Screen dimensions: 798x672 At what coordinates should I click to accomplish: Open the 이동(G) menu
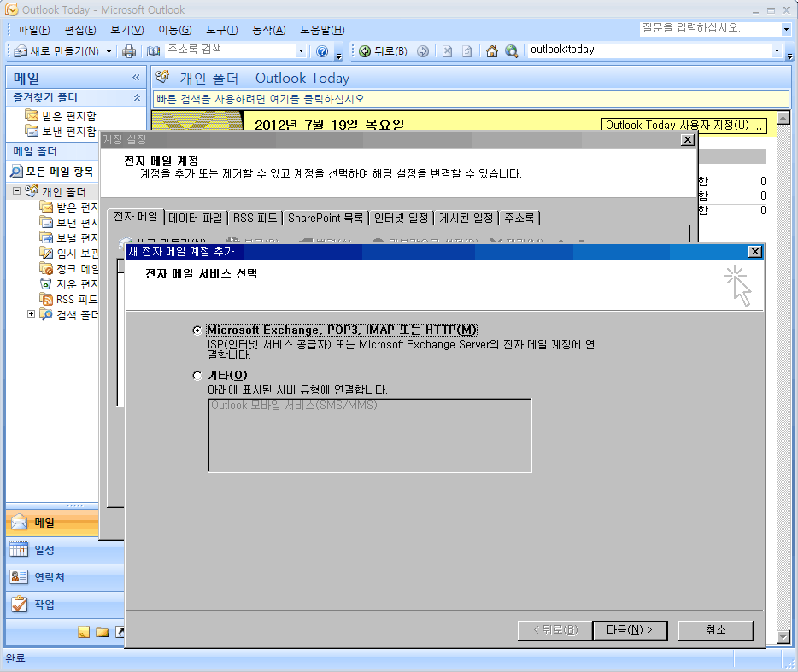click(175, 30)
